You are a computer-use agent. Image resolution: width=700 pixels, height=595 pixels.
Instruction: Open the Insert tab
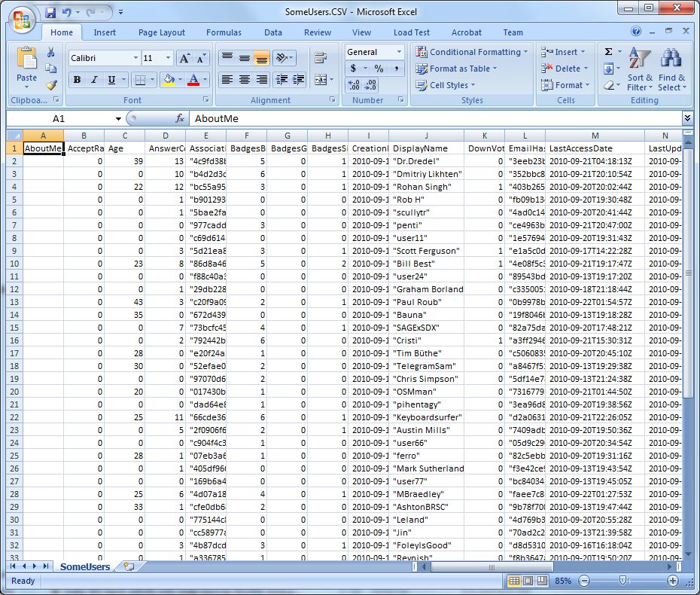pos(105,32)
